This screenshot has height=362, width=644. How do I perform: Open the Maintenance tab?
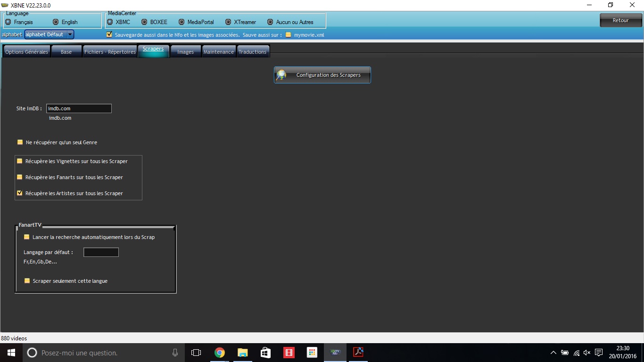(x=218, y=52)
